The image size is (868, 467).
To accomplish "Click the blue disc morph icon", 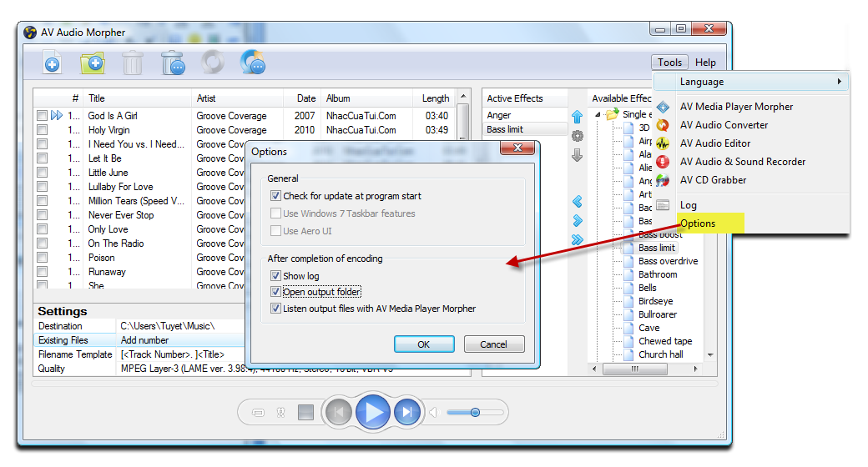I will (253, 63).
